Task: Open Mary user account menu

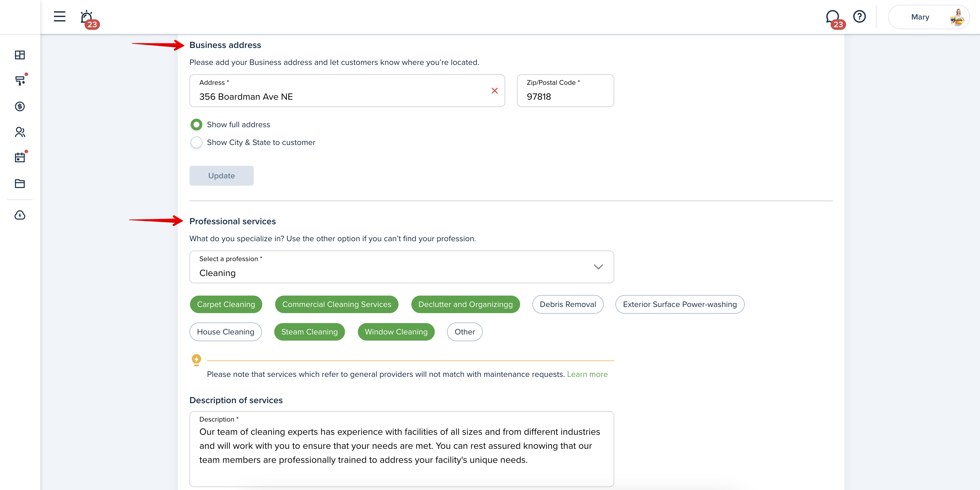Action: pos(928,17)
